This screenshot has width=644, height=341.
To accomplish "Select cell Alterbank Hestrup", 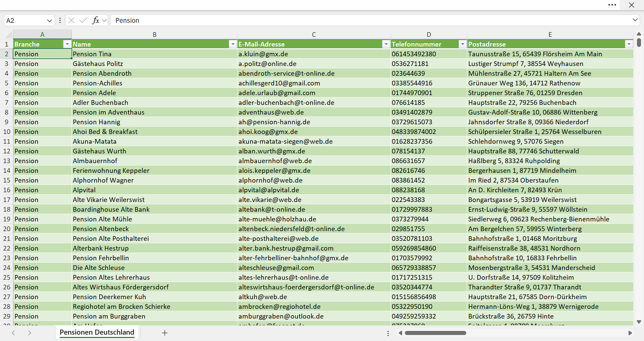I will point(154,248).
